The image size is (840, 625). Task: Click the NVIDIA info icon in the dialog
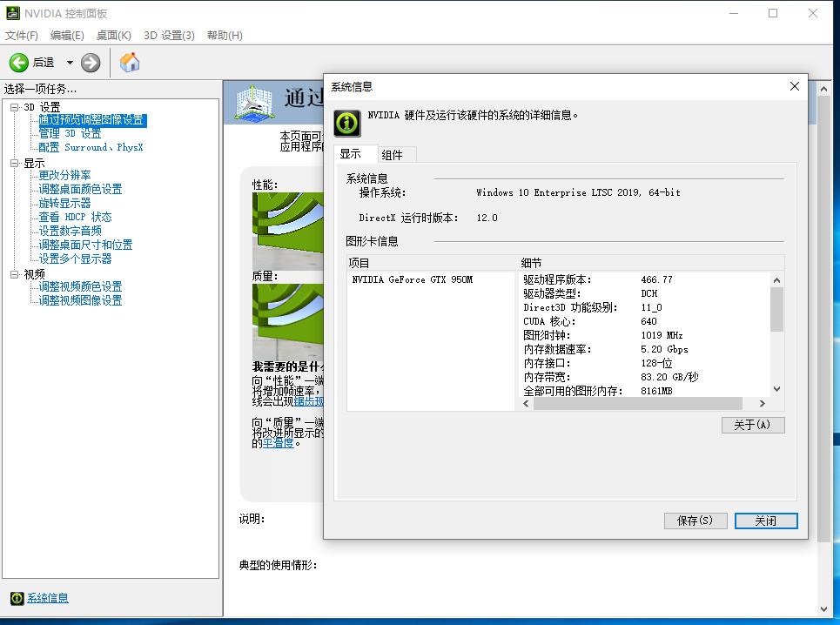346,124
